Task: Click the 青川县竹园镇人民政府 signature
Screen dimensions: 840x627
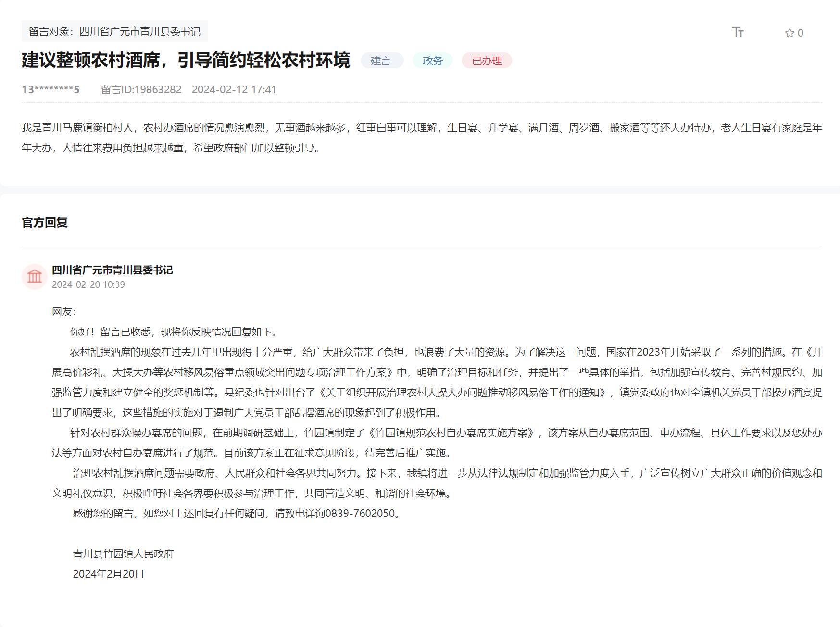Action: coord(123,553)
